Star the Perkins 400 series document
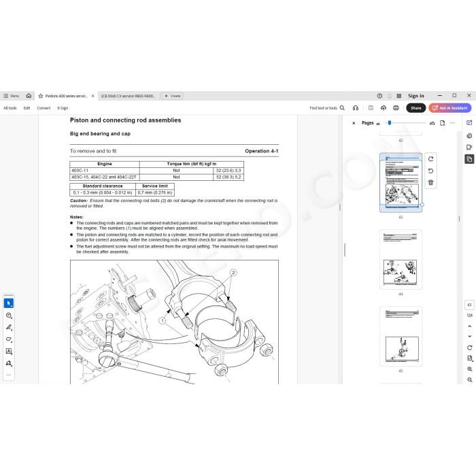 (41, 96)
